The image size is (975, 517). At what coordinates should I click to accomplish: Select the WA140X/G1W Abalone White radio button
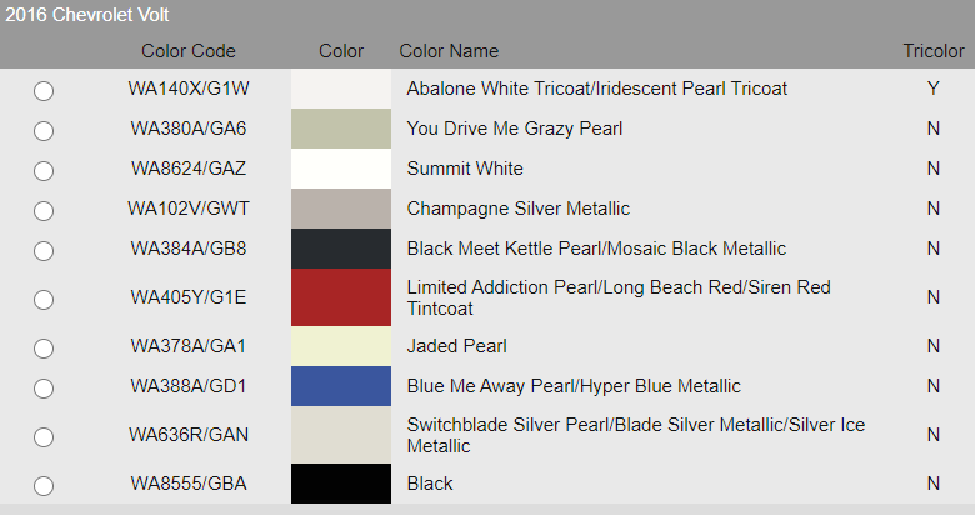(x=44, y=91)
